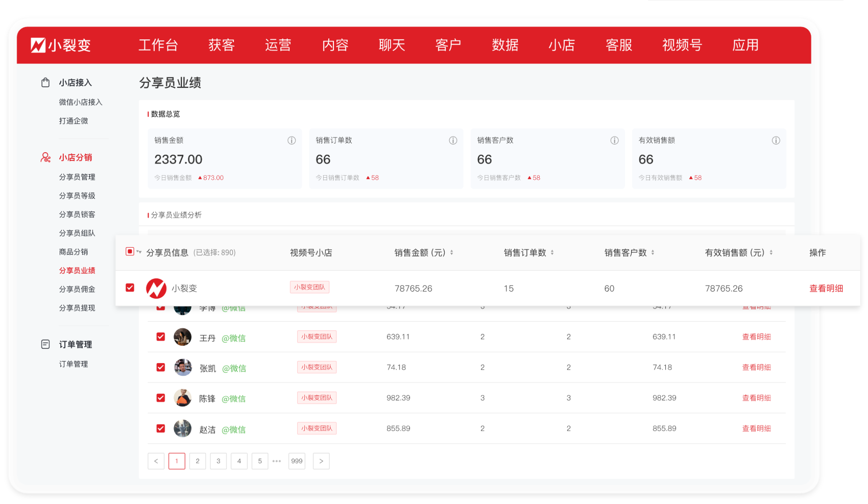Screen dimensions: 868x504
Task: Click 查看明细 for 小裂变 row
Action: [x=826, y=289]
